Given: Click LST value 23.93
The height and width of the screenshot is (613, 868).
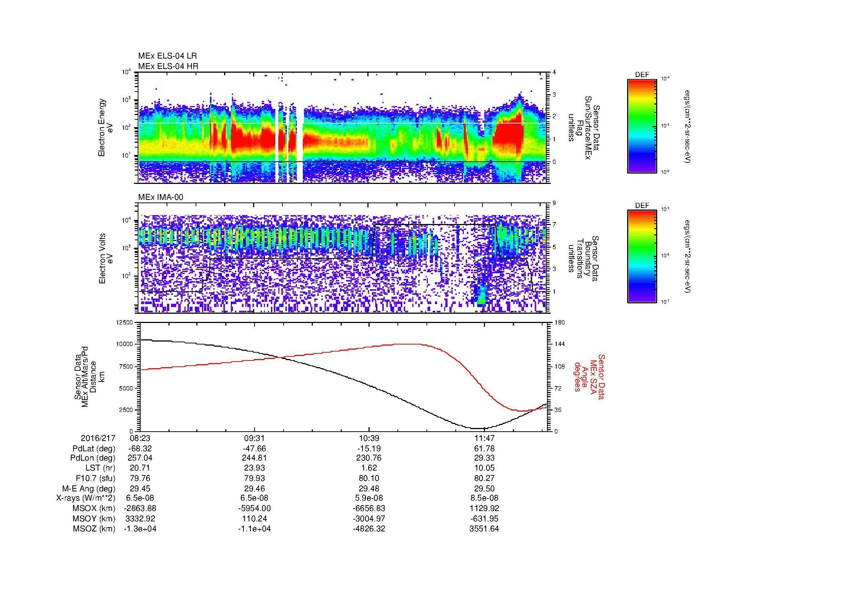Looking at the screenshot, I should [255, 468].
